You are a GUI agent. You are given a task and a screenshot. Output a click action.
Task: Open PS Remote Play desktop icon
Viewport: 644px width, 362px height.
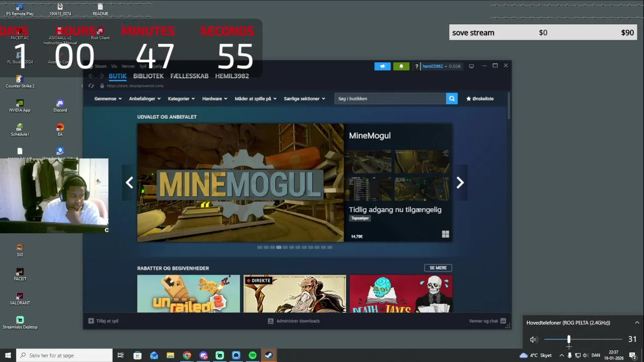[20, 9]
